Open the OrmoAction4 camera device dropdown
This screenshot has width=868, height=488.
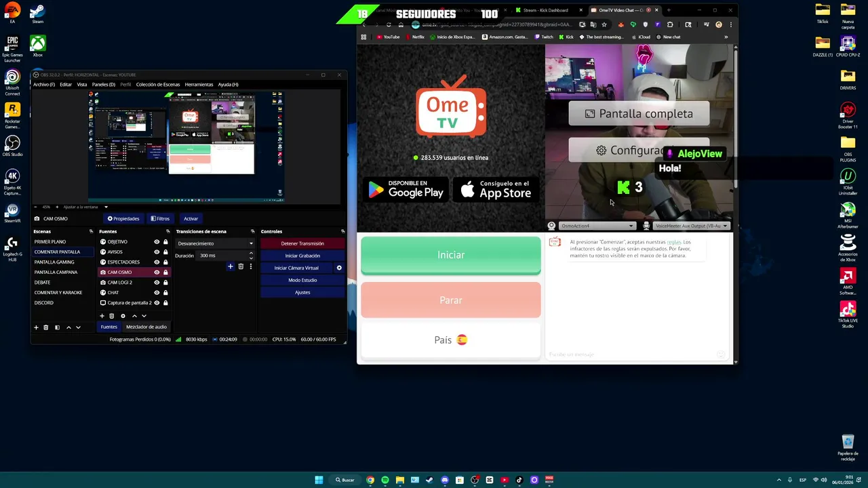click(x=596, y=226)
